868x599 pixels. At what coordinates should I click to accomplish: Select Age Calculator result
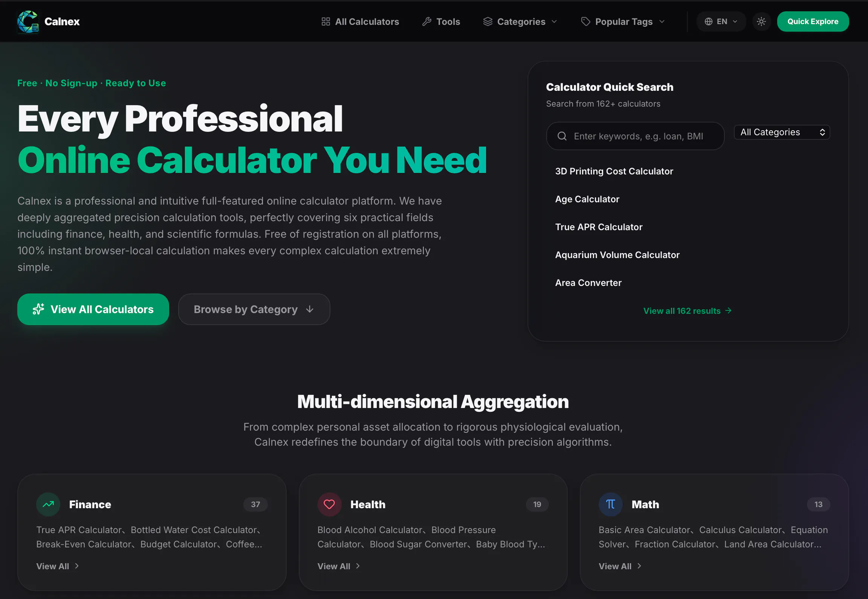(587, 199)
